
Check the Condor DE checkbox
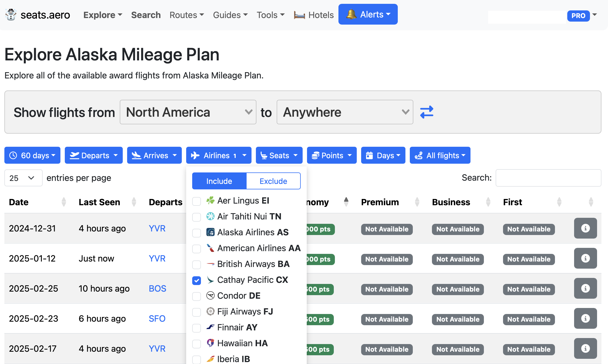tap(197, 296)
